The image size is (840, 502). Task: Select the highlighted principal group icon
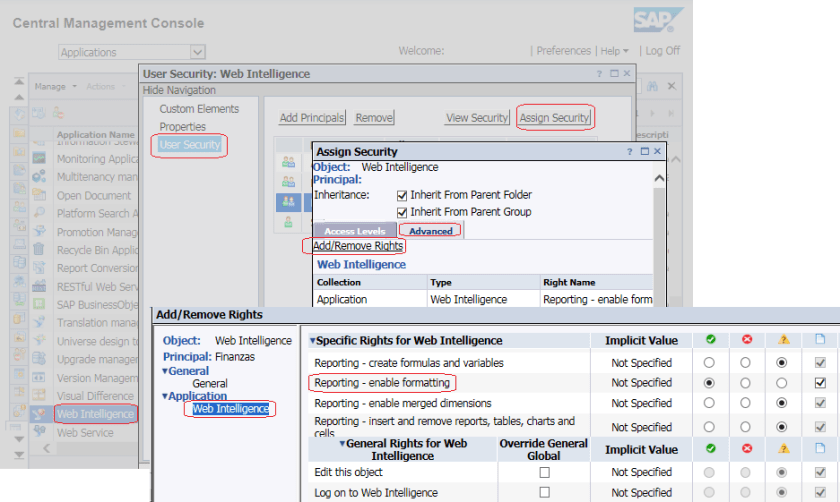pyautogui.click(x=289, y=201)
